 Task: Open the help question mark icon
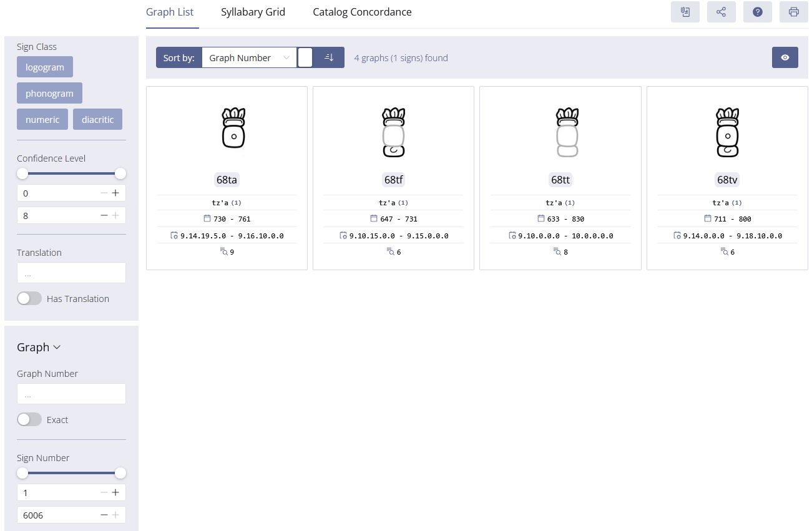point(757,12)
